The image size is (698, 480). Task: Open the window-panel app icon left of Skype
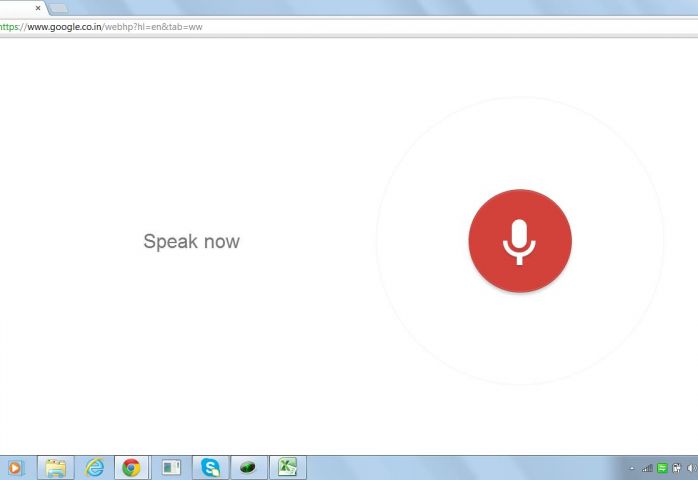[171, 467]
